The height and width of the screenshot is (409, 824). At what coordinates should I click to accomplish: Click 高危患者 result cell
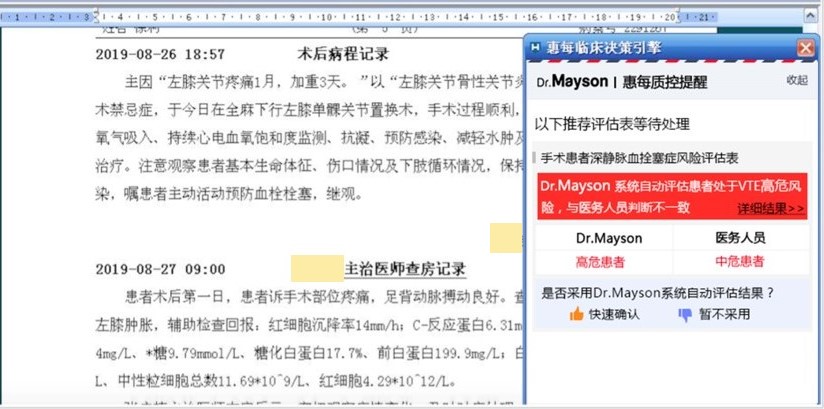(x=600, y=262)
